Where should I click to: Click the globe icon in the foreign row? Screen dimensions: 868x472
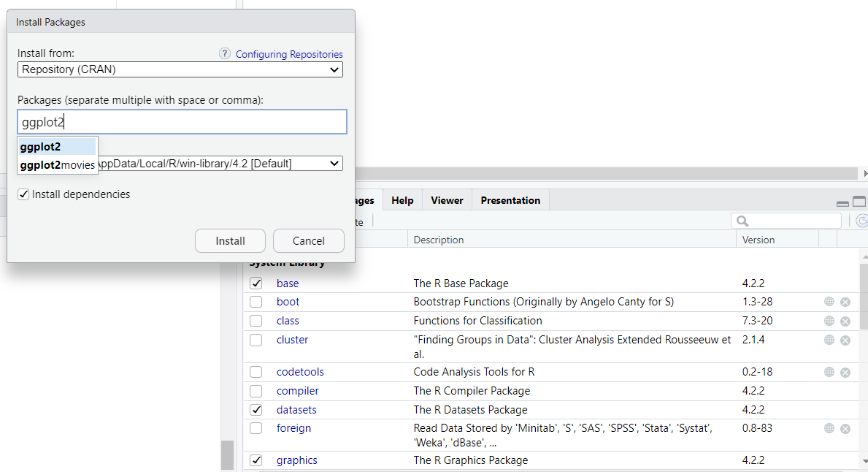(829, 427)
